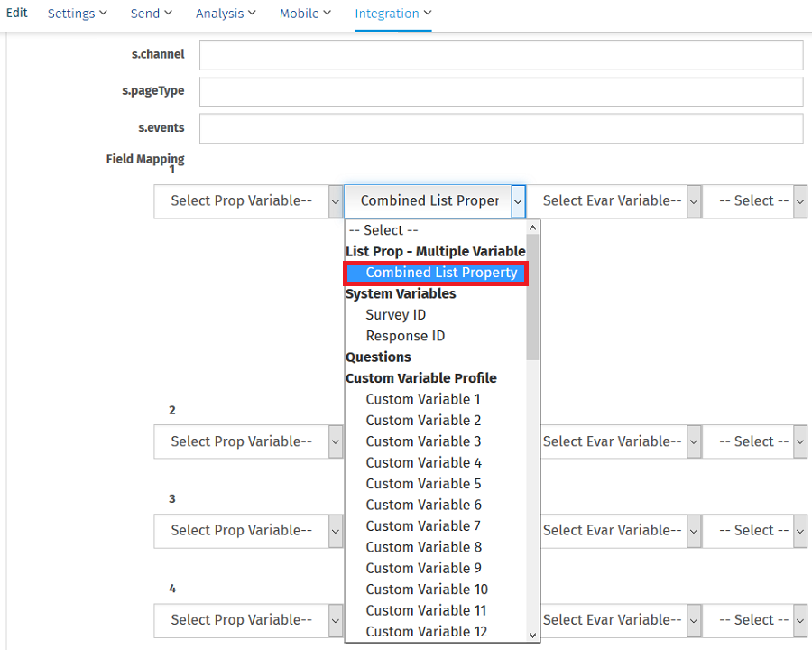Open row 2 Select Prop Variable dropdown
The height and width of the screenshot is (650, 812).
248,441
